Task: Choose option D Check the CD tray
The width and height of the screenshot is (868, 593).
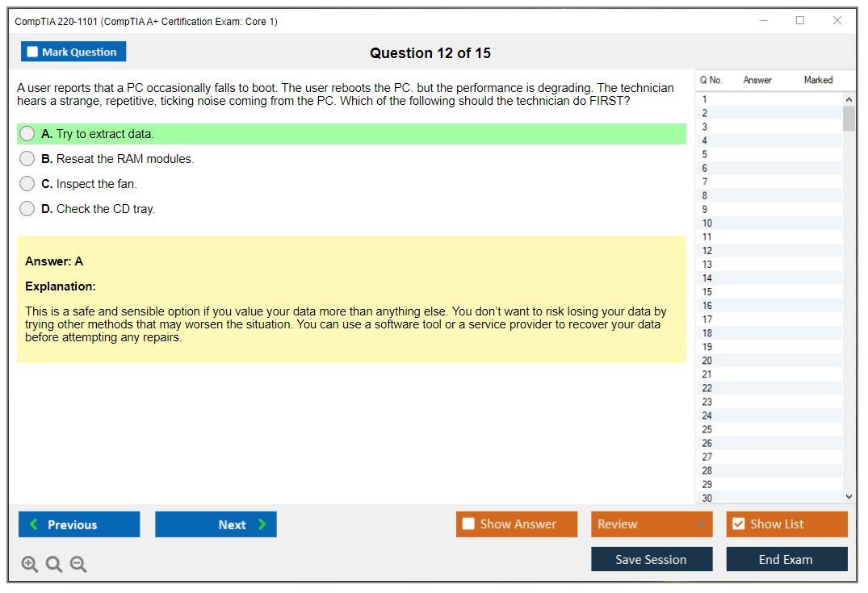Action: tap(27, 209)
